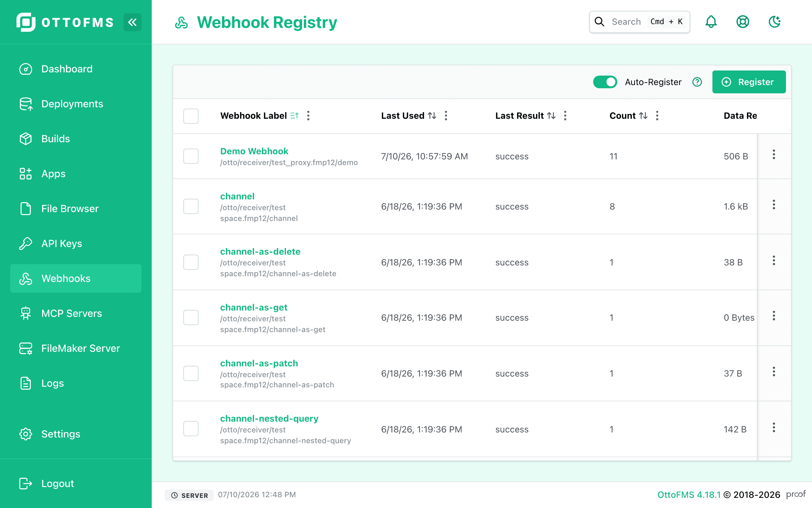The image size is (812, 508).
Task: Sort by Webhook Label sort icon
Action: 294,116
